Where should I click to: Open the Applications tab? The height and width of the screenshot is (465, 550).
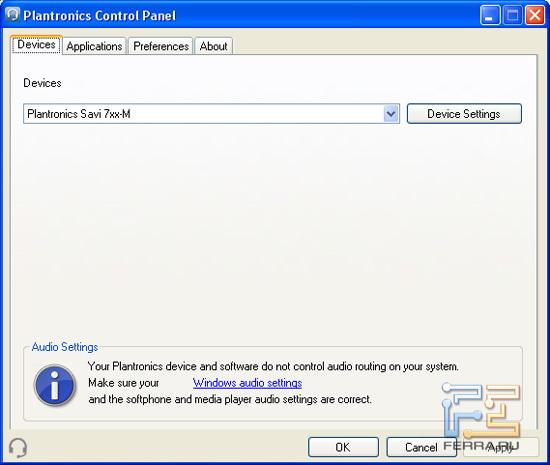[94, 46]
